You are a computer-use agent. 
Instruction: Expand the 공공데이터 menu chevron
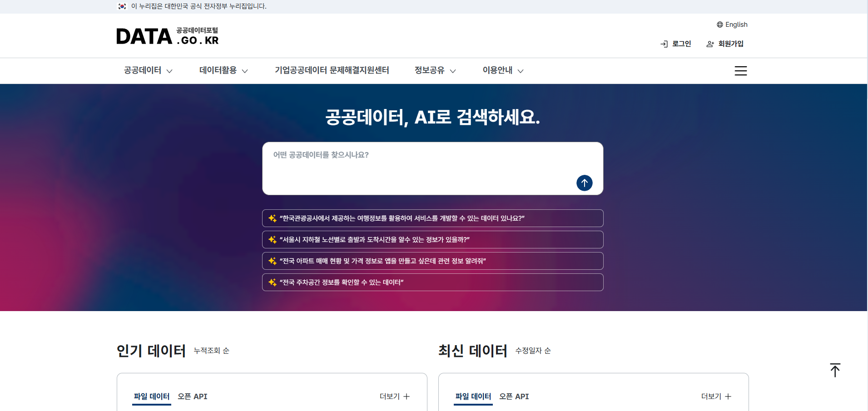click(169, 71)
